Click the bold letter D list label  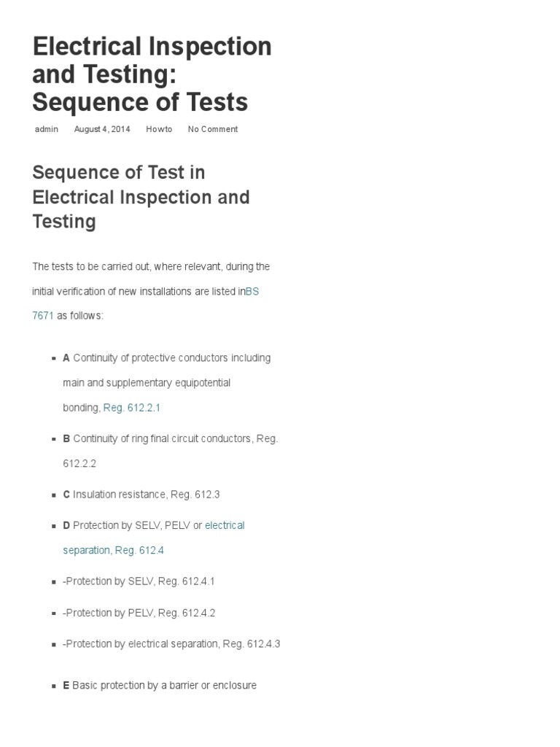coord(66,525)
